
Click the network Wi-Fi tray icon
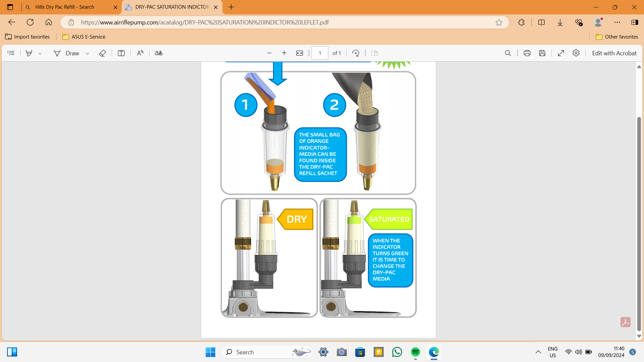pos(568,352)
